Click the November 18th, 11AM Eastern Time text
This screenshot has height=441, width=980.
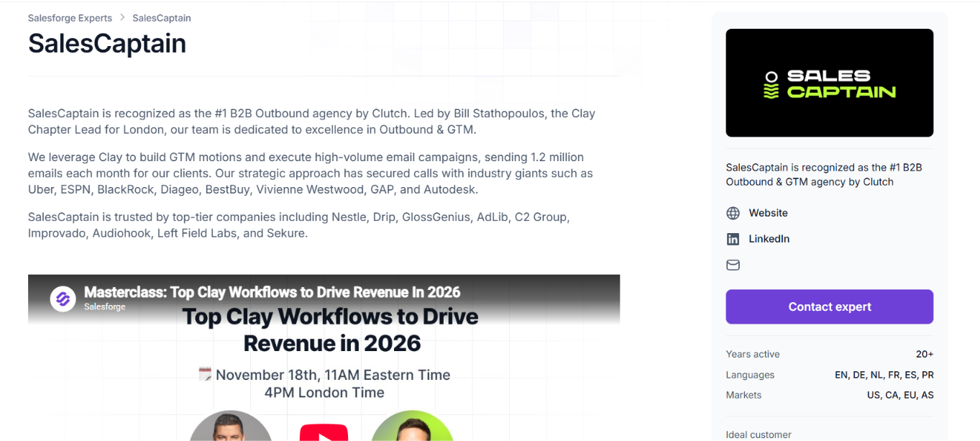pyautogui.click(x=333, y=375)
